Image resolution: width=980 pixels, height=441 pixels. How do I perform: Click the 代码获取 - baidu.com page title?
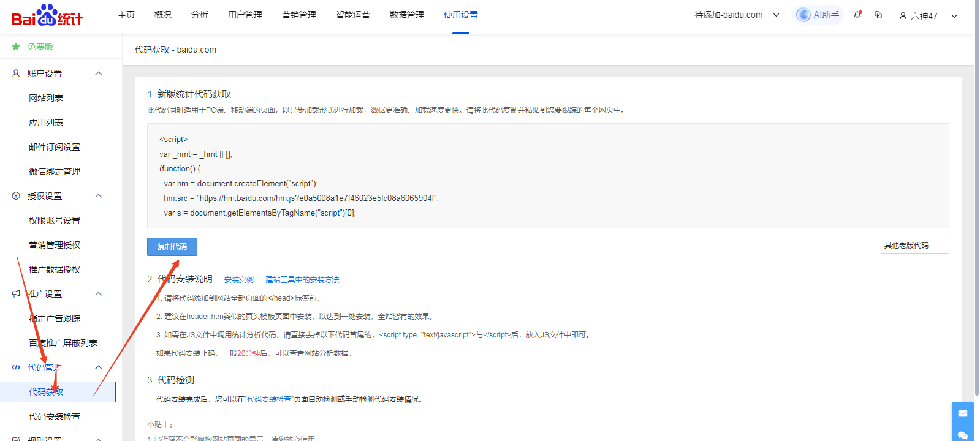175,50
